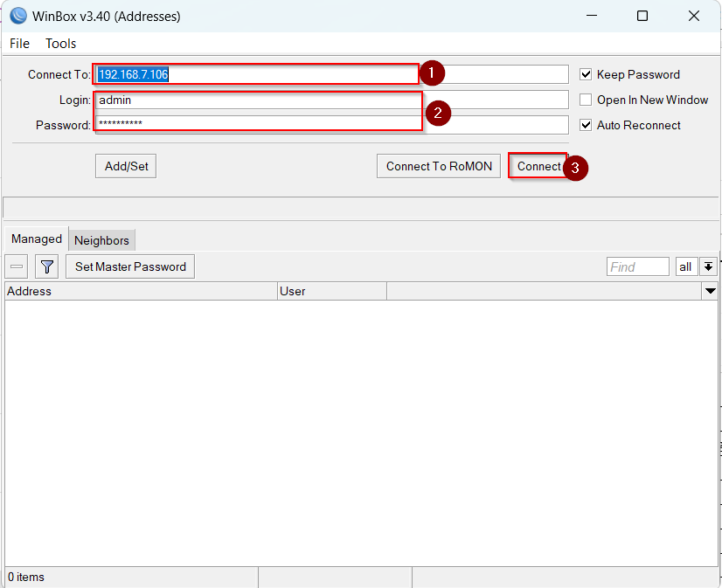Image resolution: width=722 pixels, height=588 pixels.
Task: Open the Tools menu
Action: [61, 44]
